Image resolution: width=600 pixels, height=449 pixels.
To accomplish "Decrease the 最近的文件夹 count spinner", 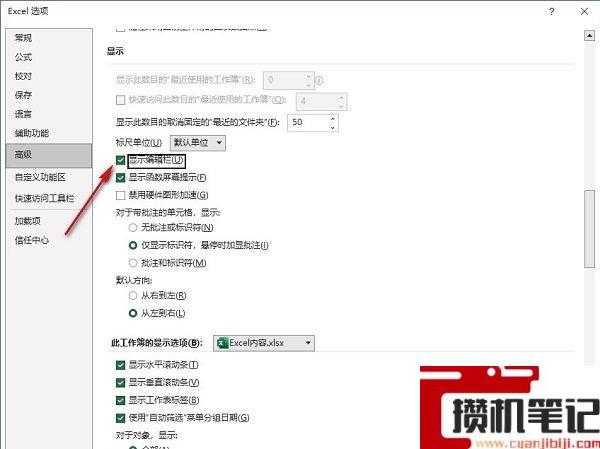I will click(x=332, y=127).
